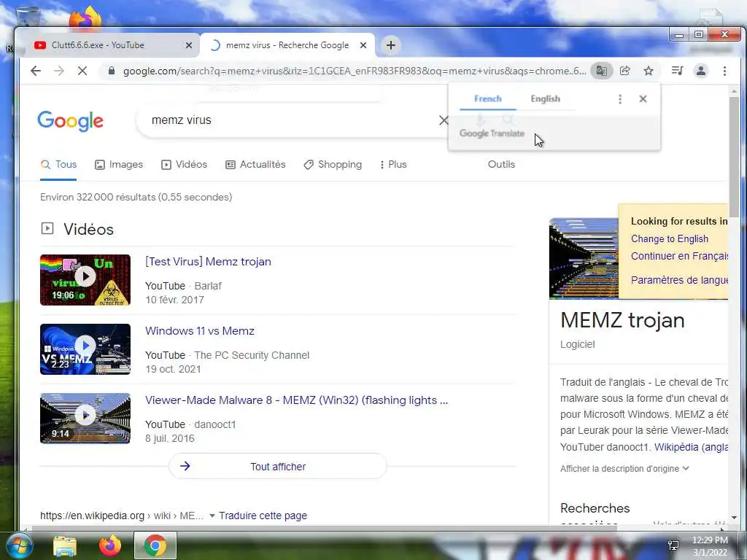Select the Tous search tab
The height and width of the screenshot is (560, 747).
[58, 164]
